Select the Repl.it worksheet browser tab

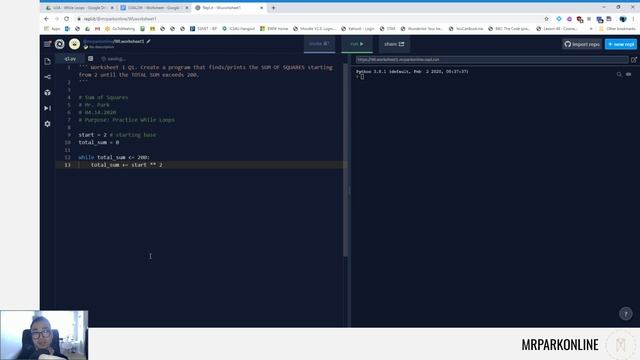click(x=229, y=8)
